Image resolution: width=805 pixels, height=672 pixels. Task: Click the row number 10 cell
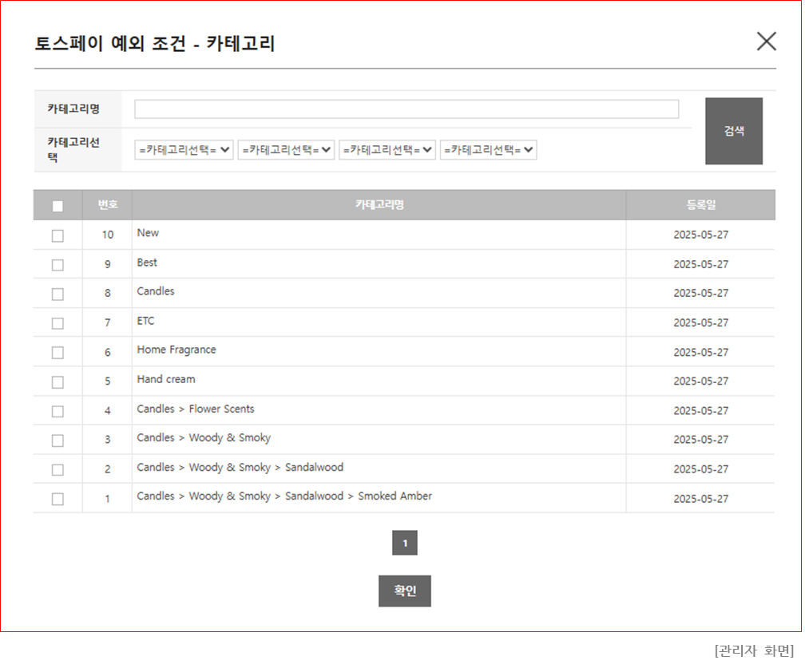[x=107, y=235]
